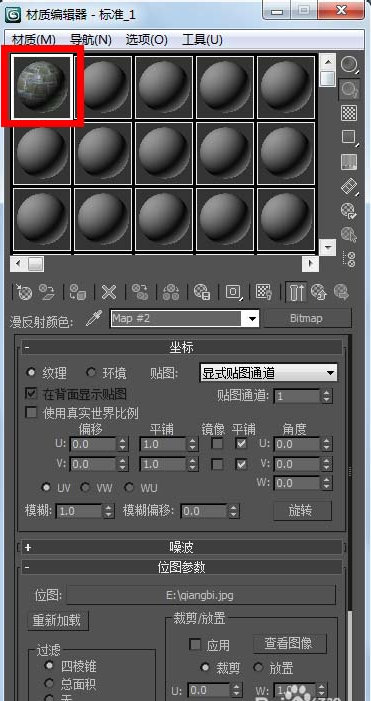Image resolution: width=371 pixels, height=701 pixels.
Task: Toggle the V 镜像 checkbox
Action: click(217, 465)
